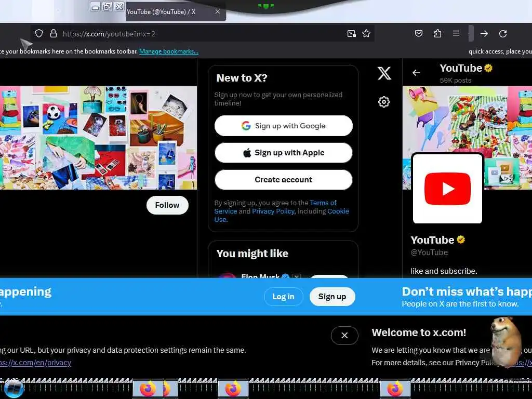Click verified badge above the @YouTube handle
The height and width of the screenshot is (399, 532).
click(461, 240)
